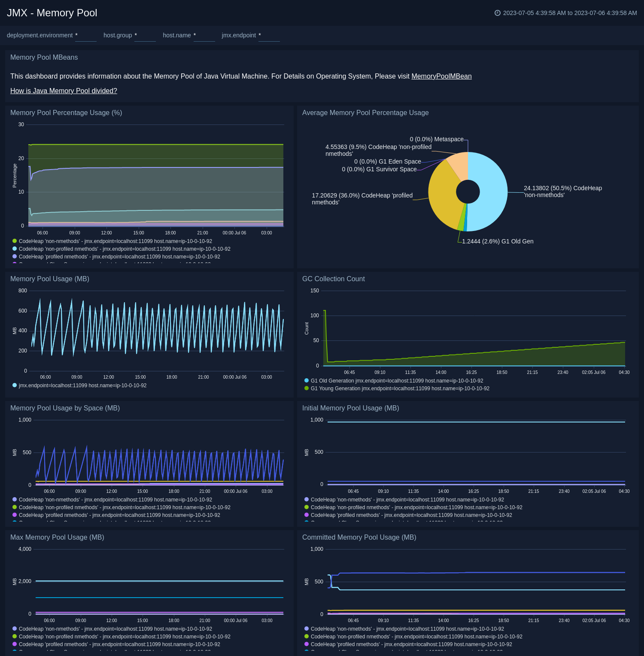Click the '02:05 Jul 06' tick in GC Collection Count

tap(594, 372)
